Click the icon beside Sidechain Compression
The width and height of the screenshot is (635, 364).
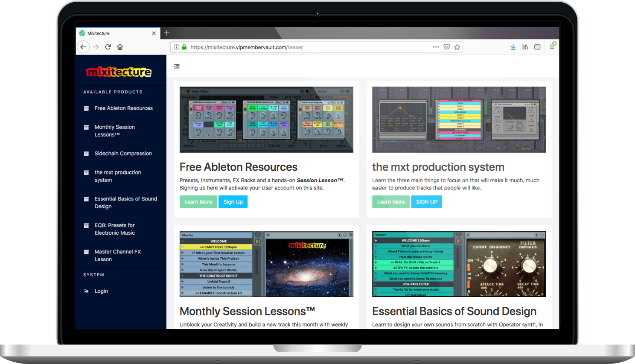tap(86, 154)
